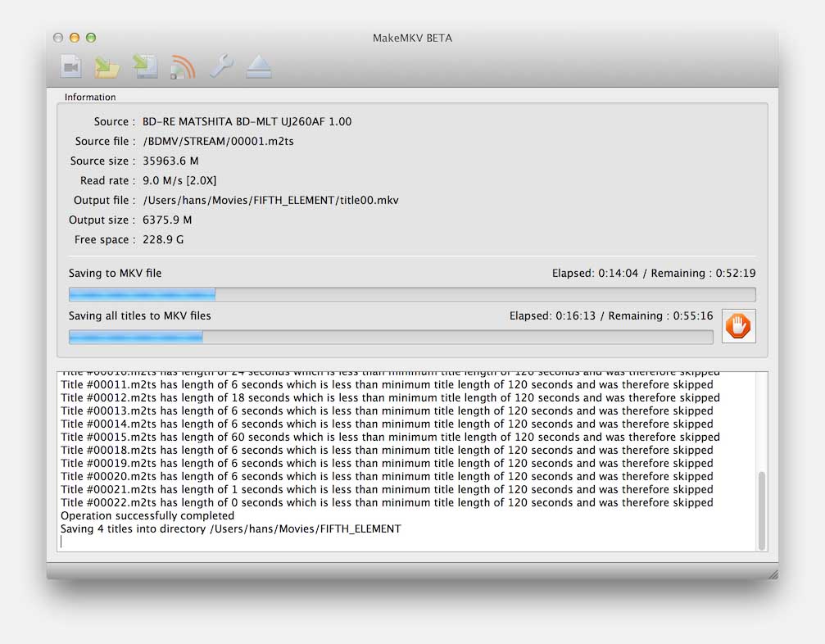The width and height of the screenshot is (825, 644).
Task: Click read rate value 9.0 M/s [2.0X]
Action: pyautogui.click(x=179, y=180)
